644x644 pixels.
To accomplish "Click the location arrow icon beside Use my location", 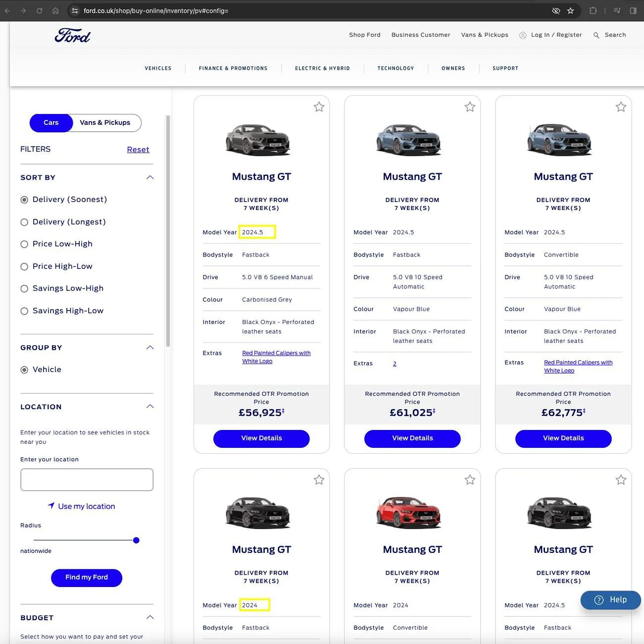I will [51, 506].
